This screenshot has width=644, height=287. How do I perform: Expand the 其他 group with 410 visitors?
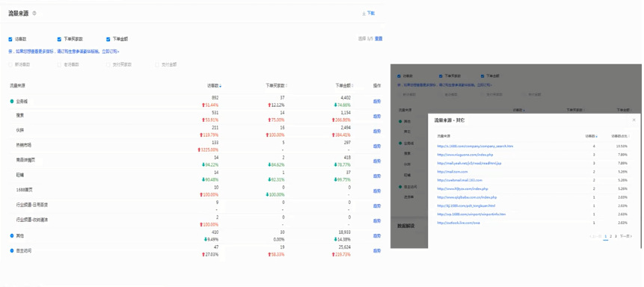tap(12, 235)
